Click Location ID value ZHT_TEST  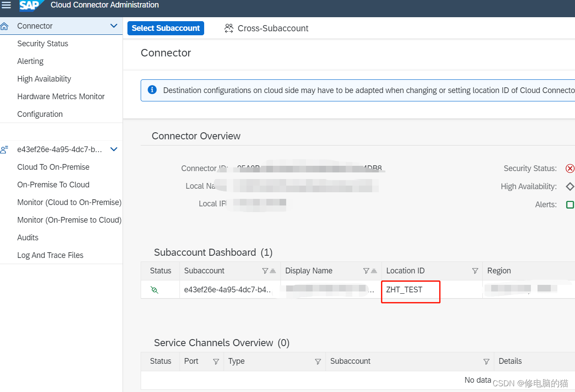[404, 290]
